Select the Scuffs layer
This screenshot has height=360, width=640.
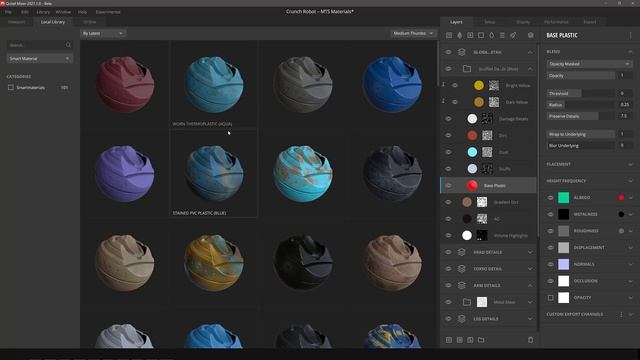pyautogui.click(x=489, y=169)
